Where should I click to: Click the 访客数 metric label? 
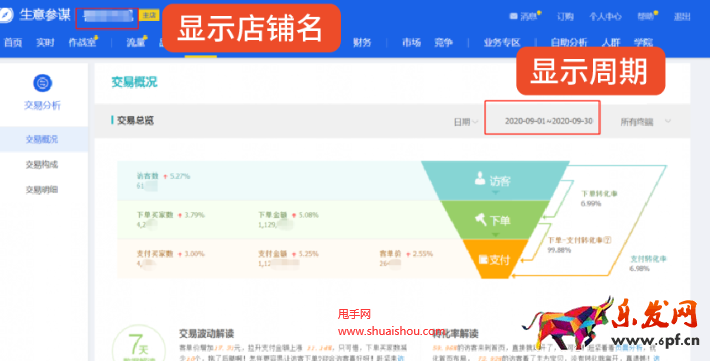(x=148, y=176)
